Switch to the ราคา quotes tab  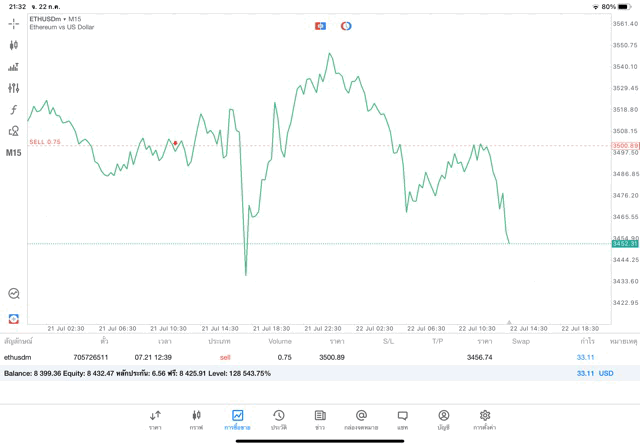click(155, 419)
